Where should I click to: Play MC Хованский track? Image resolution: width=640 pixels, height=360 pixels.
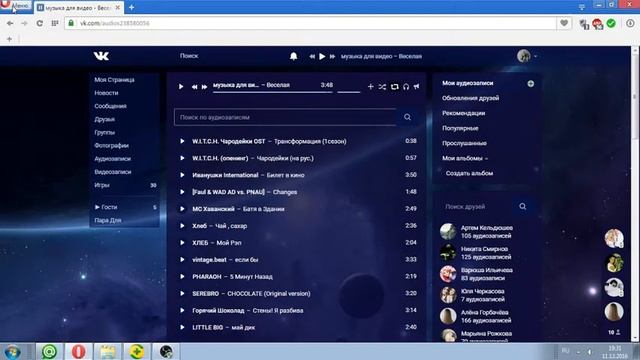coord(182,209)
